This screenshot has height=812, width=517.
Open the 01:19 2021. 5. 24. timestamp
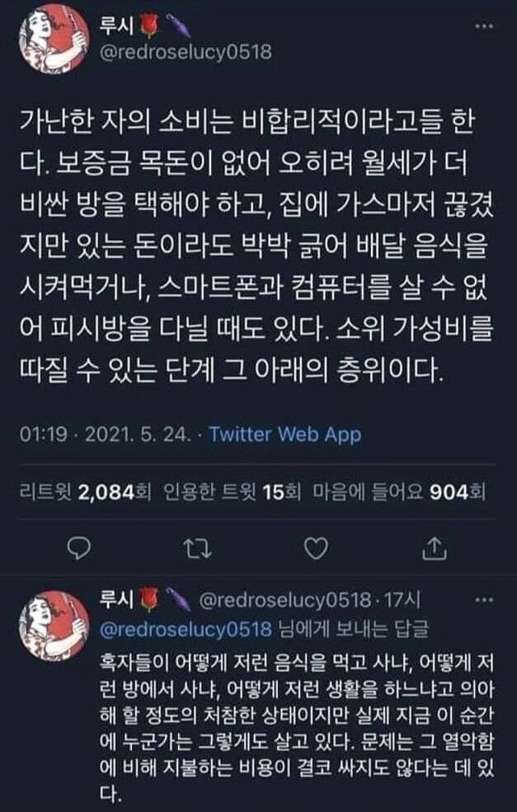[x=106, y=434]
